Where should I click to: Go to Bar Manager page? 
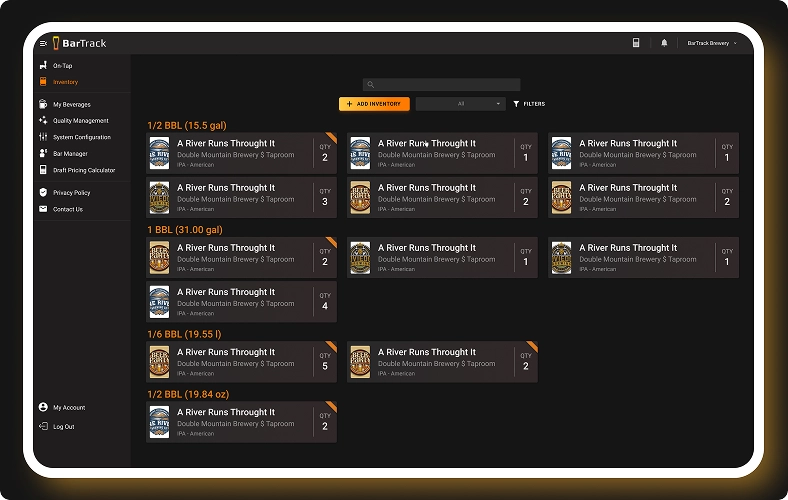70,154
